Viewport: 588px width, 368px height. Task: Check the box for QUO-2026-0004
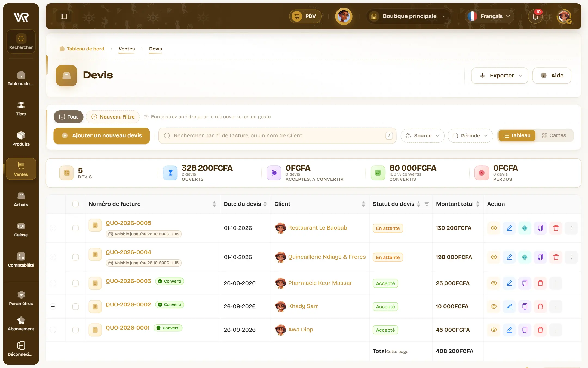[75, 257]
